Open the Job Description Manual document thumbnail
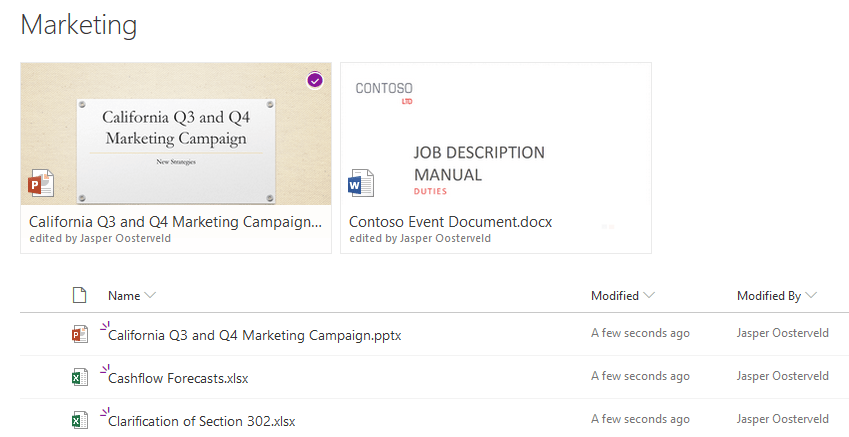Viewport: 849px width, 437px height. [495, 134]
